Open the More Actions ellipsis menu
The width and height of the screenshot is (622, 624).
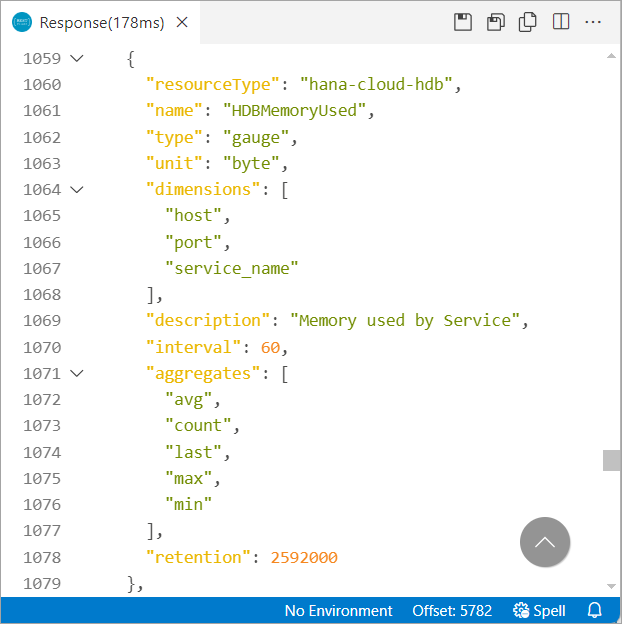click(x=593, y=22)
